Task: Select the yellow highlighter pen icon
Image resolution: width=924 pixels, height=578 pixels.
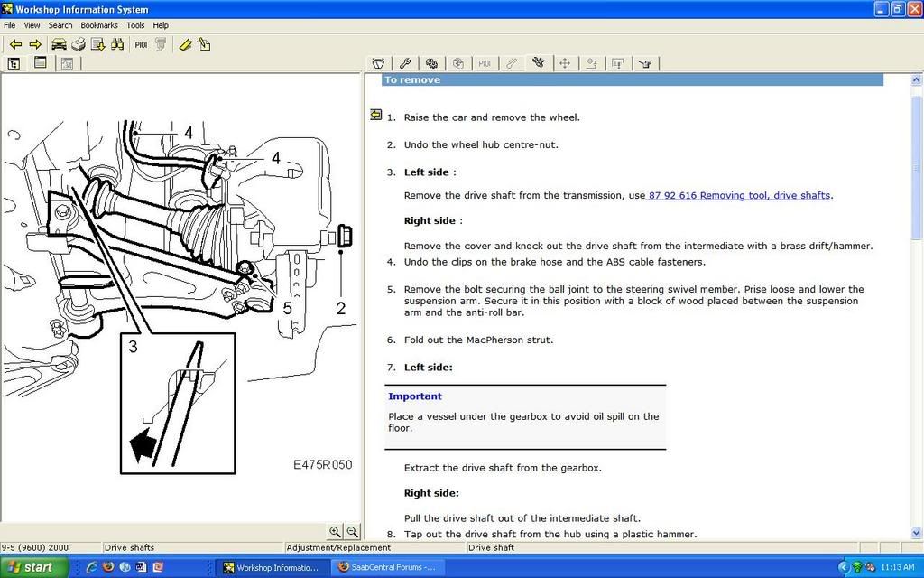Action: [x=186, y=44]
